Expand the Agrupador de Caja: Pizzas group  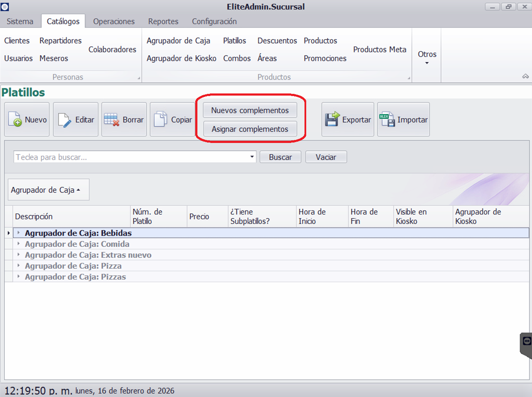click(x=18, y=277)
